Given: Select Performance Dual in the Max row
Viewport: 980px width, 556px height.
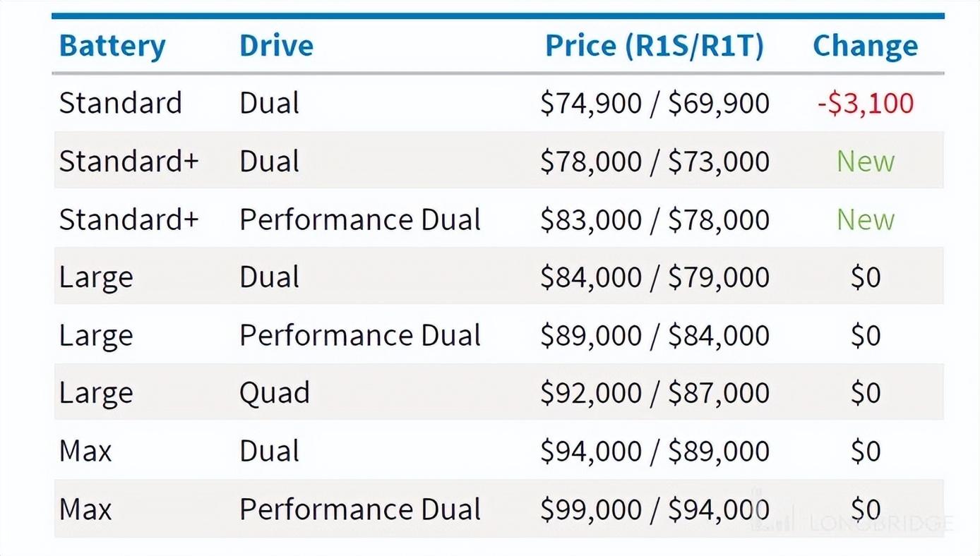Looking at the screenshot, I should click(x=360, y=509).
